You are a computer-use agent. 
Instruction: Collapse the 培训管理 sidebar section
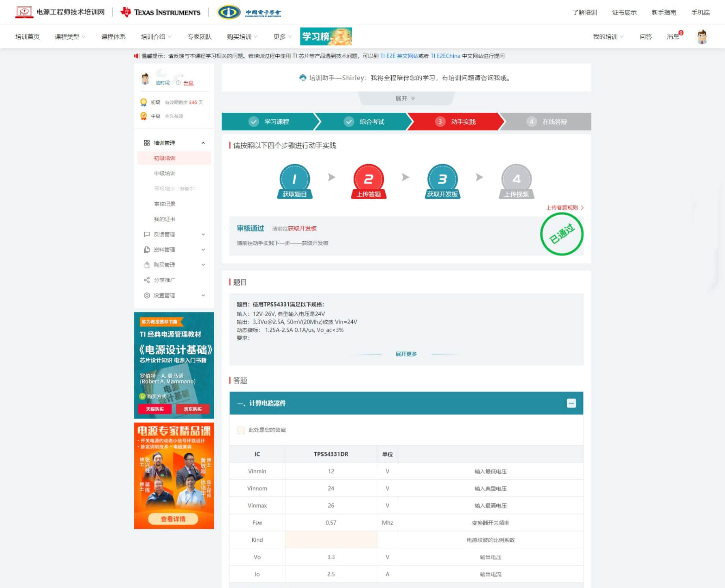point(203,143)
